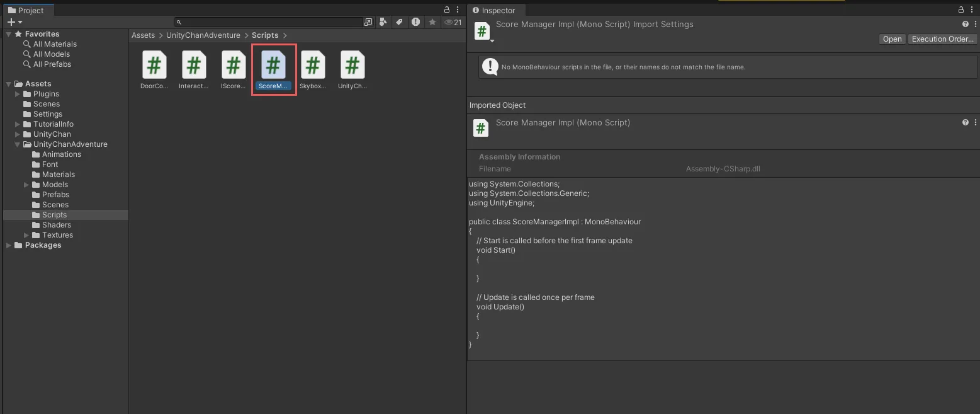The width and height of the screenshot is (980, 414).
Task: Open search in Unity Search window icon
Action: [x=368, y=22]
